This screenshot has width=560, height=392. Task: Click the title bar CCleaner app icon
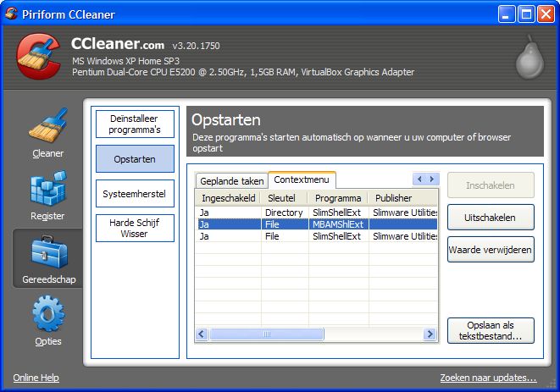coord(12,13)
